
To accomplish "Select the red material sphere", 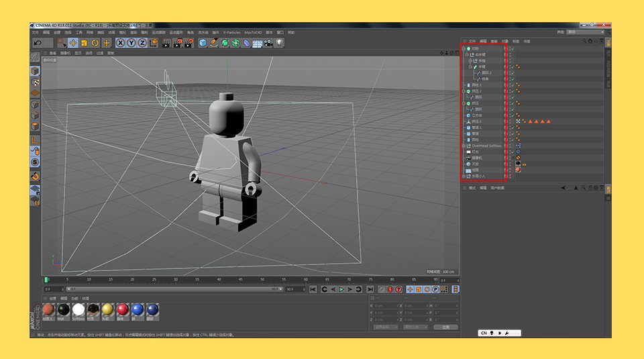I will (123, 312).
